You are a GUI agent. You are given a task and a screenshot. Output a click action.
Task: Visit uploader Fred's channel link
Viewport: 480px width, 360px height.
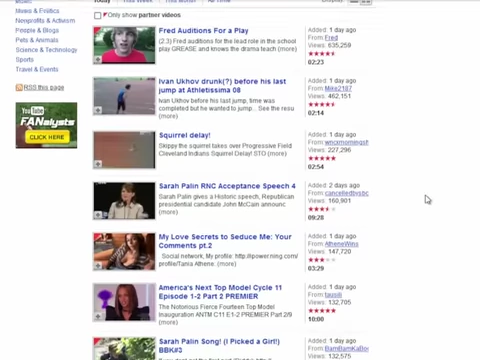(331, 38)
